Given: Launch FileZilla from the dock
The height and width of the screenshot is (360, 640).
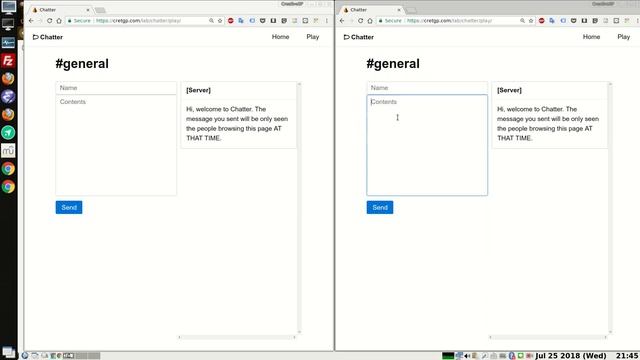Looking at the screenshot, I should (8, 60).
